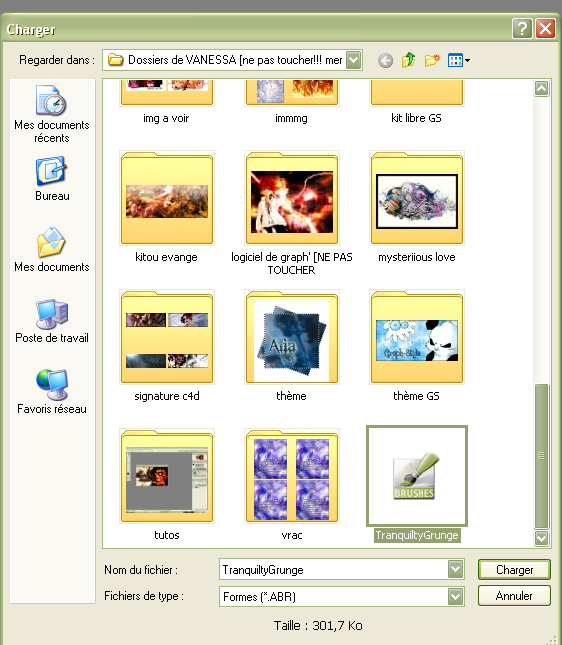562x645 pixels.
Task: Create a new folder via toolbar icon
Action: click(432, 60)
